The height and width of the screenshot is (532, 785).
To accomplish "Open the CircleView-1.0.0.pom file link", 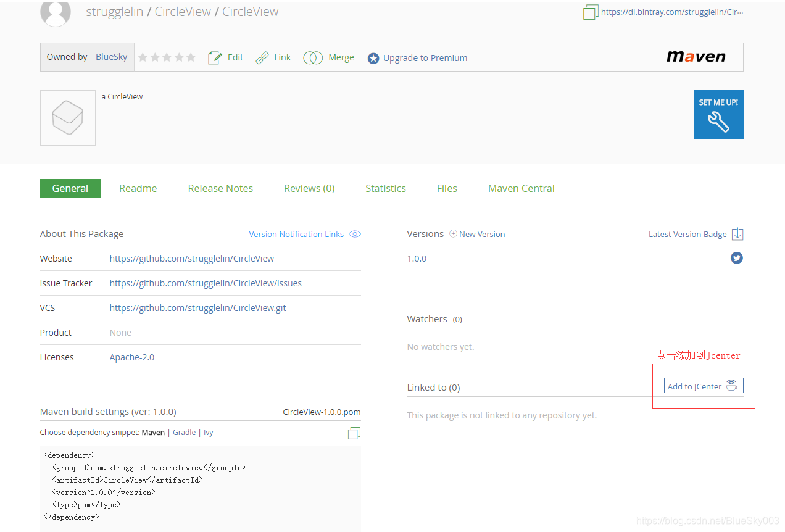I will pyautogui.click(x=322, y=412).
